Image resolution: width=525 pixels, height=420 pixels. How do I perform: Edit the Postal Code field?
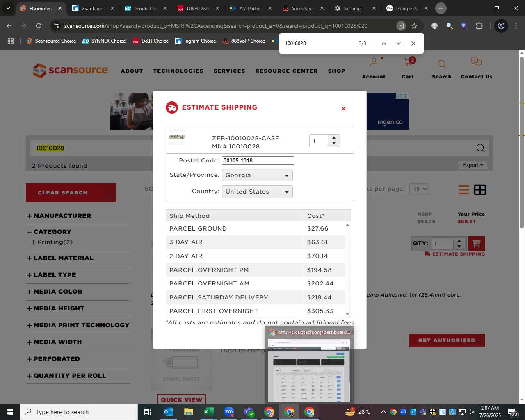(258, 160)
